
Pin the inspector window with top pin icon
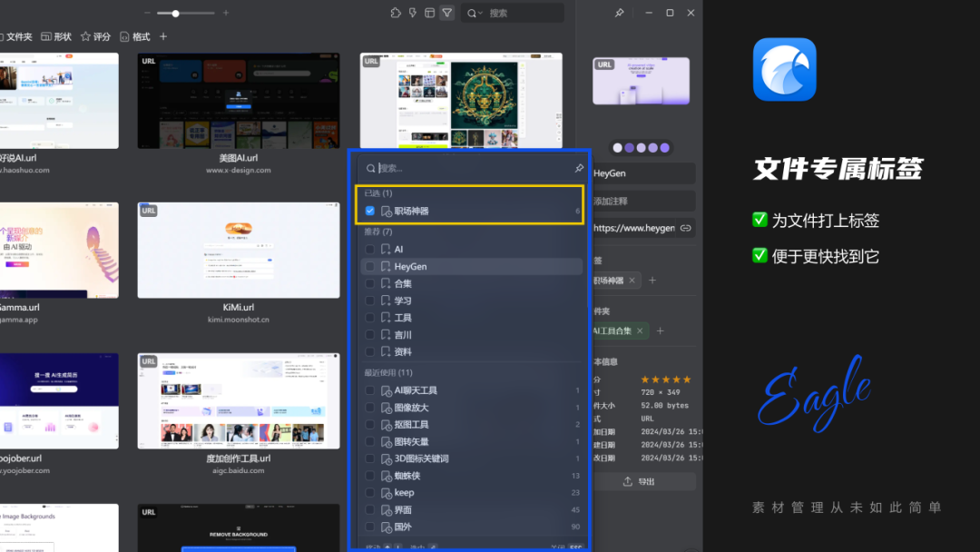(x=619, y=13)
